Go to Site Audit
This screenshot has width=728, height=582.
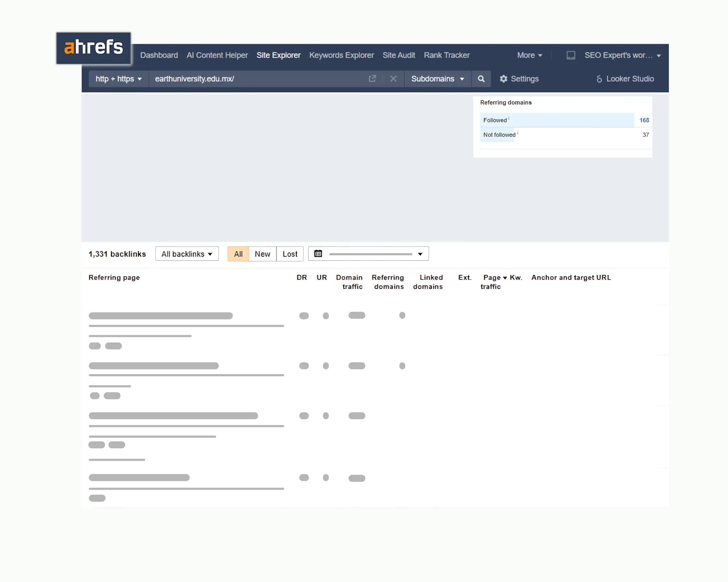398,55
